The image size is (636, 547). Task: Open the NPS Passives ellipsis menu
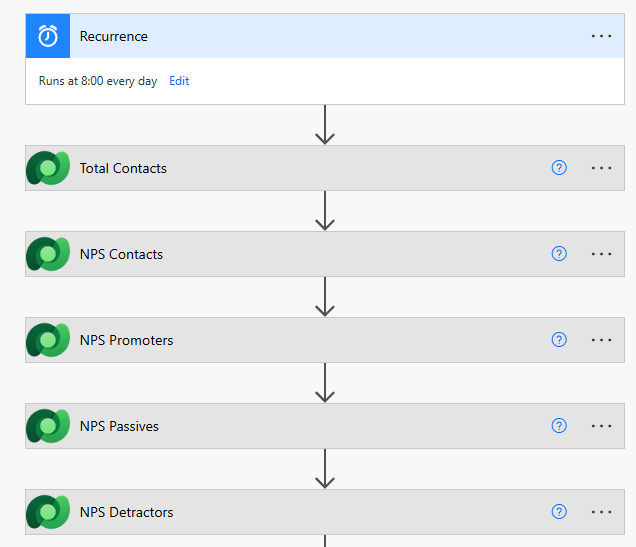click(601, 426)
